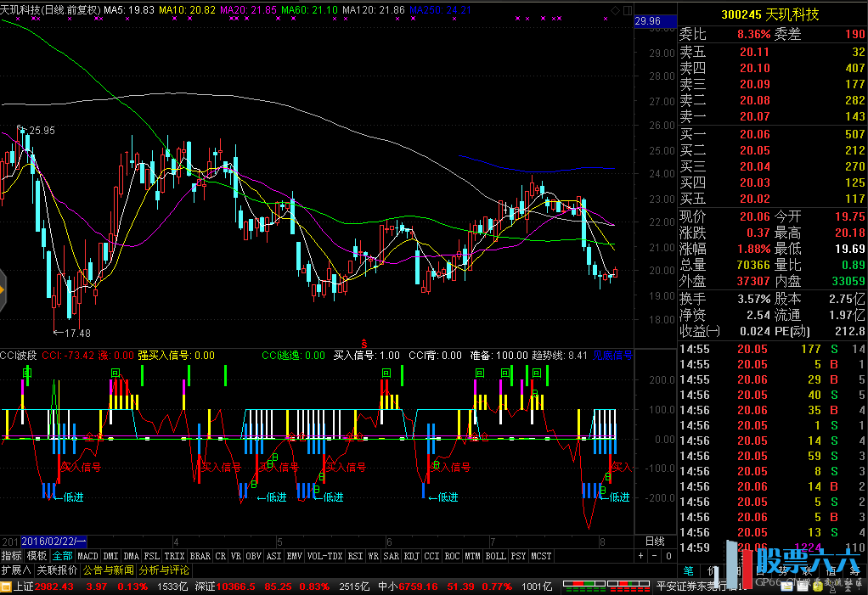This screenshot has width=868, height=595.
Task: Click the orange icon beside 上证 index
Action: [x=6, y=586]
